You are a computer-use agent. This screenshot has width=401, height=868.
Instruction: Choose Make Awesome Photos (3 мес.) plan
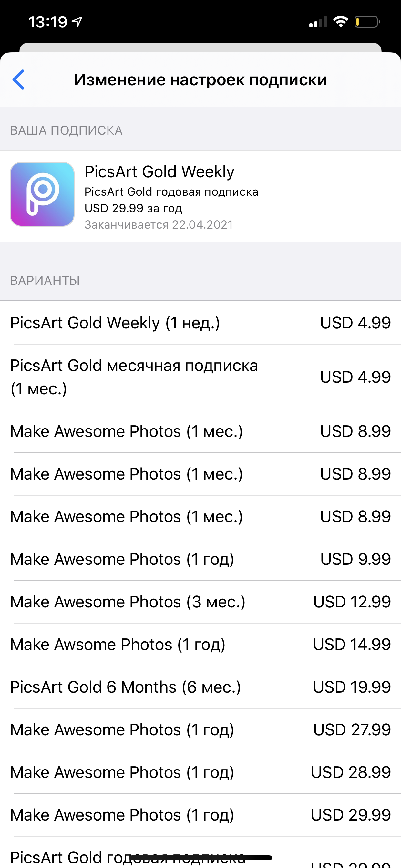pos(200,602)
